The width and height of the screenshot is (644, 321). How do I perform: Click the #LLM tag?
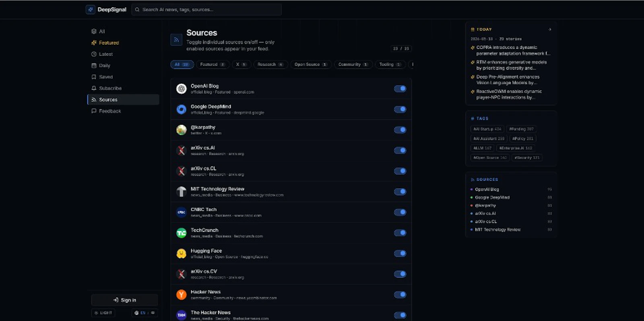click(x=482, y=148)
